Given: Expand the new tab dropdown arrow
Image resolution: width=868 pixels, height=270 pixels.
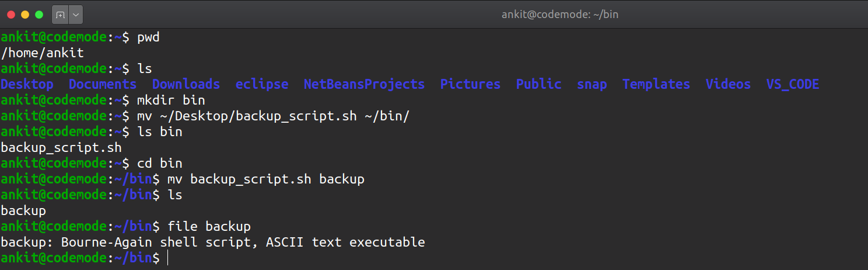Looking at the screenshot, I should [76, 14].
